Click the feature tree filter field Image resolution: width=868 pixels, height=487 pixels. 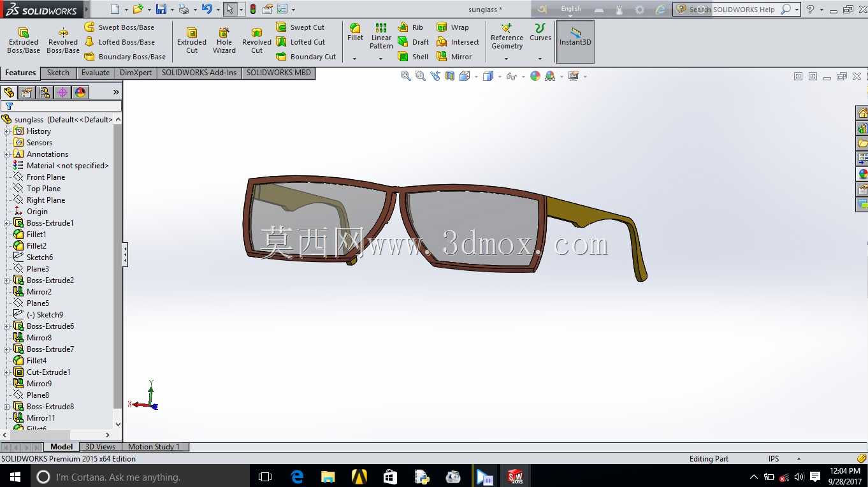[61, 106]
